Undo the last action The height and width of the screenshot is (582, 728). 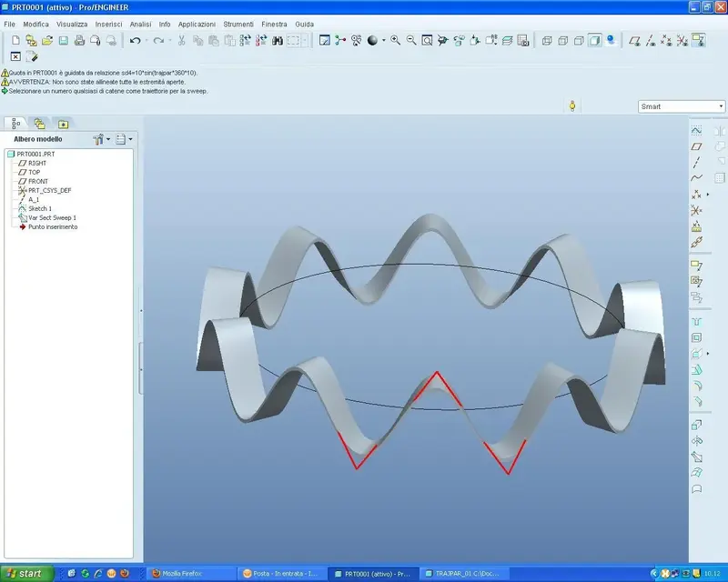[x=135, y=40]
